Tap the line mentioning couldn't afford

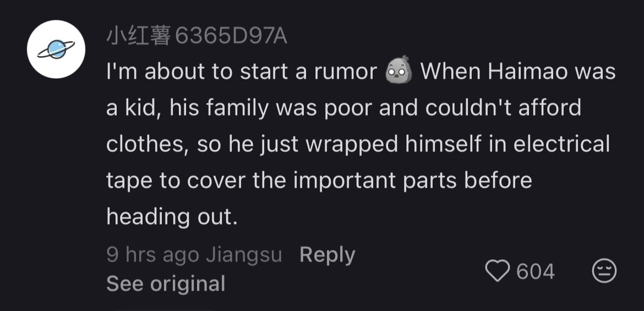[x=344, y=108]
